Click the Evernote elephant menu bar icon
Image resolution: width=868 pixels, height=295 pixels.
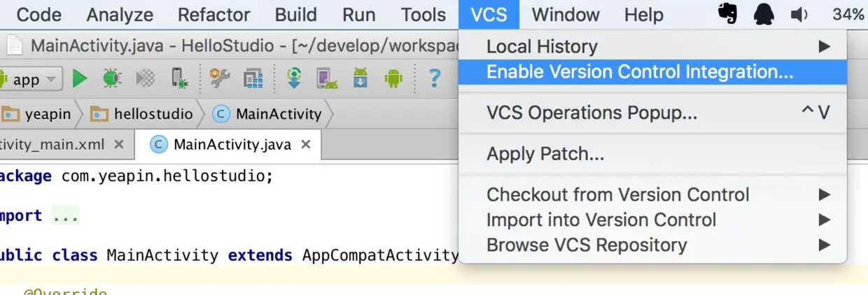pyautogui.click(x=728, y=14)
